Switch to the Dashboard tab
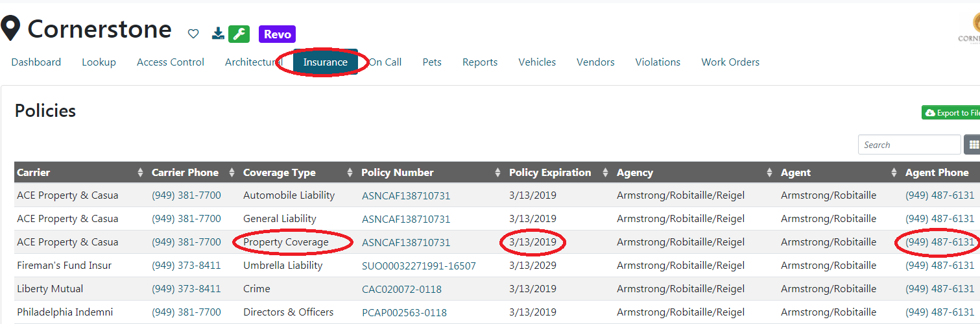This screenshot has width=980, height=324. [x=36, y=62]
